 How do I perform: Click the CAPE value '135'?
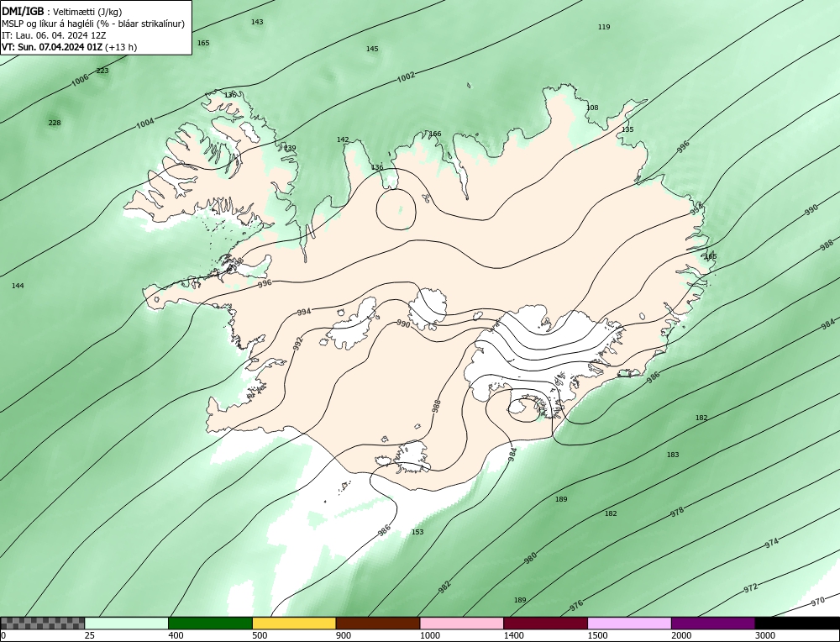[x=627, y=129]
